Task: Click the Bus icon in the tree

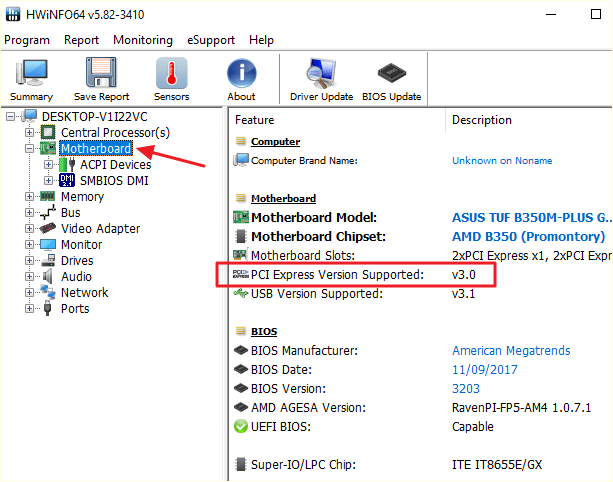Action: coord(48,213)
